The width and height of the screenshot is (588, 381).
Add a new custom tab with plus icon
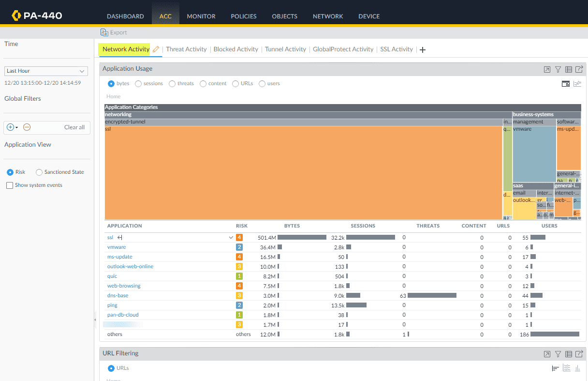(423, 50)
